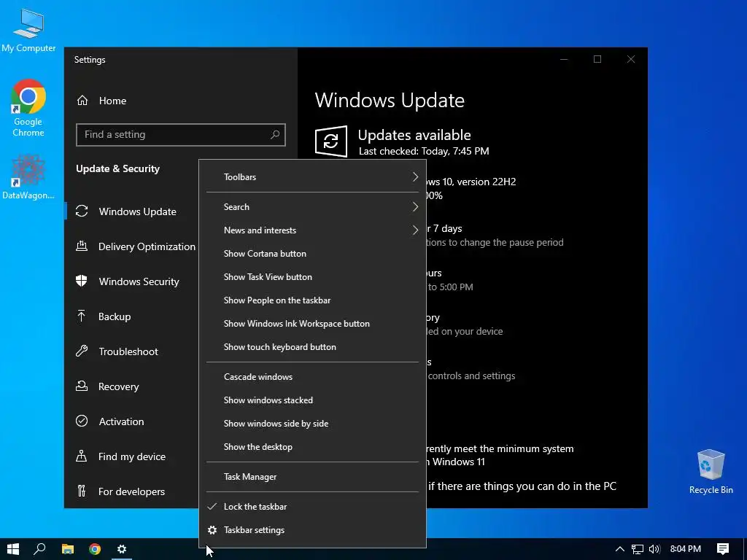This screenshot has height=560, width=747.
Task: Click the Find my device icon
Action: (x=82, y=456)
